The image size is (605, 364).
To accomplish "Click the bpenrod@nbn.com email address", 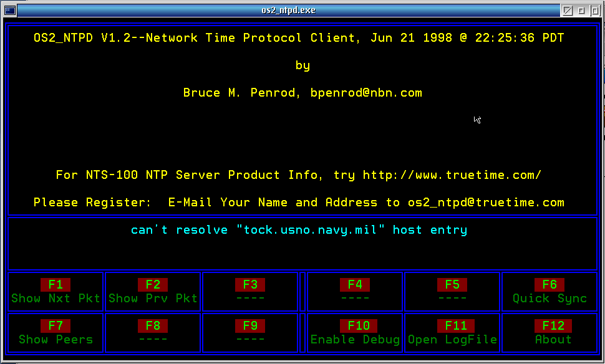I will click(x=366, y=93).
